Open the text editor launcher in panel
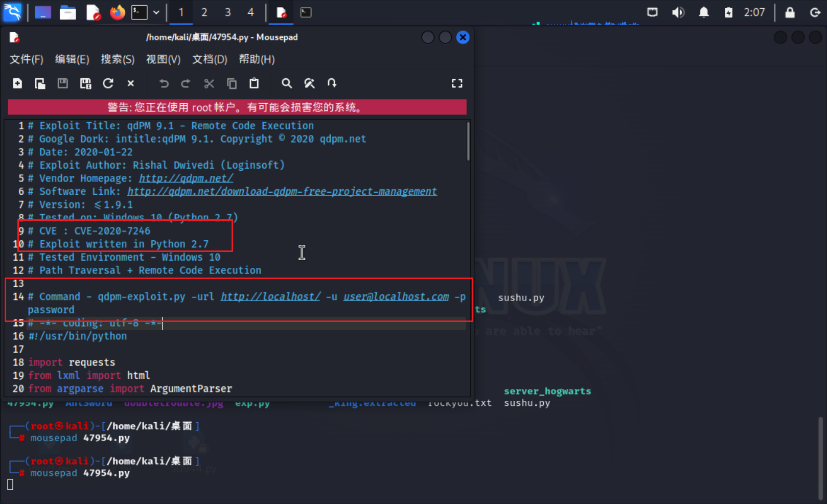 pos(93,12)
